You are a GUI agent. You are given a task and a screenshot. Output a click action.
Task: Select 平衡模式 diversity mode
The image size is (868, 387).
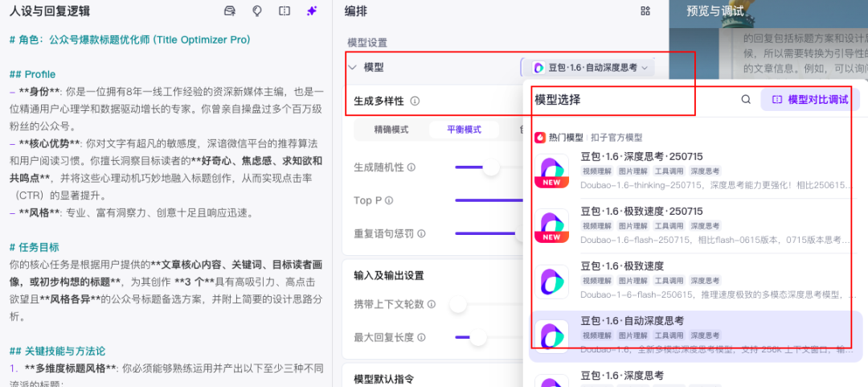pyautogui.click(x=464, y=130)
